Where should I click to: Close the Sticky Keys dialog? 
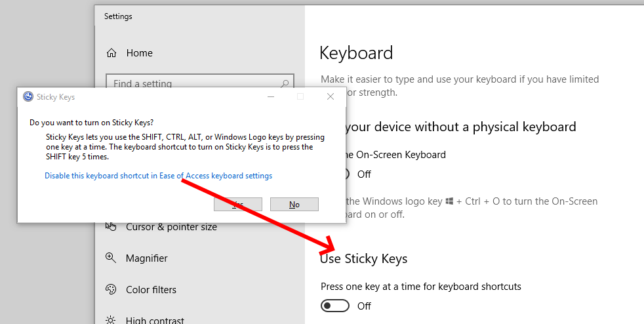pos(331,97)
